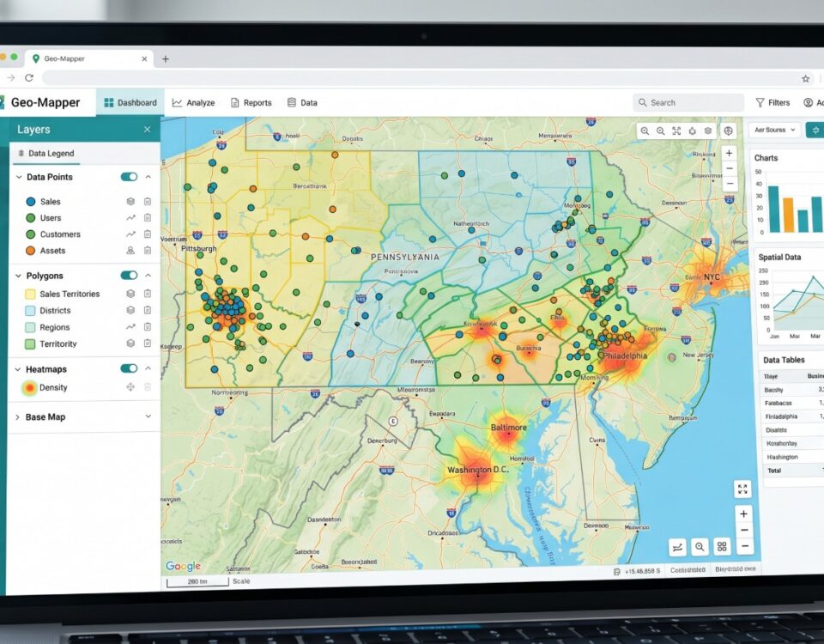Screen dimensions: 824x644
Task: Click the trash icon in the Assets row
Action: click(x=148, y=250)
